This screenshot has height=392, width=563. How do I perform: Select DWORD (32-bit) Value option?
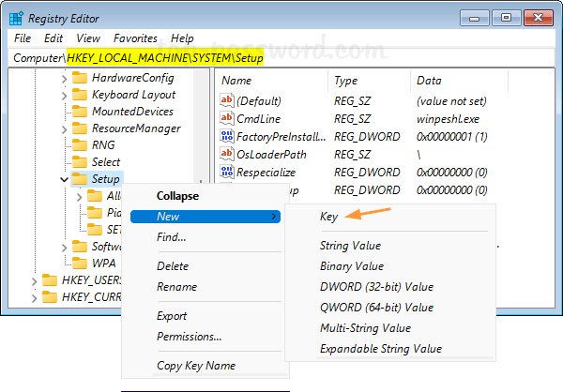(x=375, y=287)
